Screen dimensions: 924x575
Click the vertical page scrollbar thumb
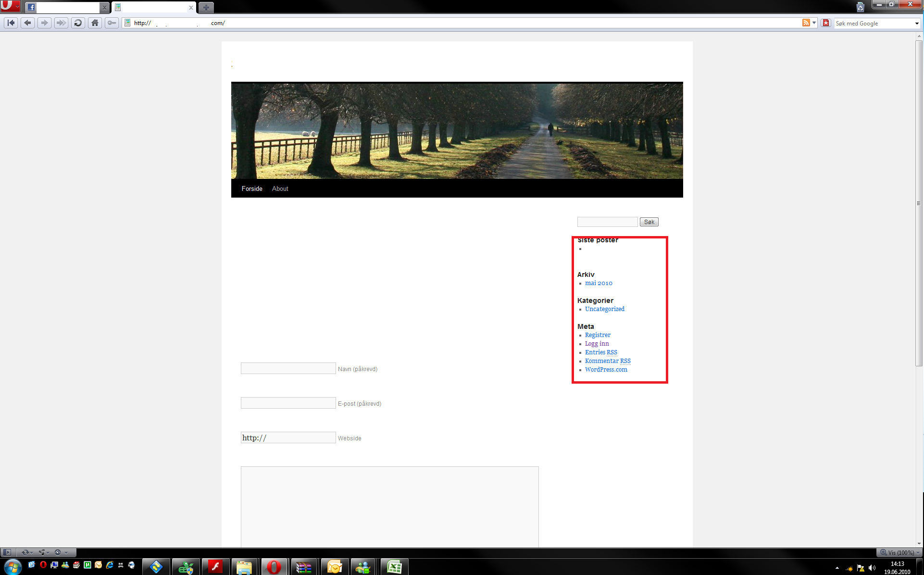[919, 203]
